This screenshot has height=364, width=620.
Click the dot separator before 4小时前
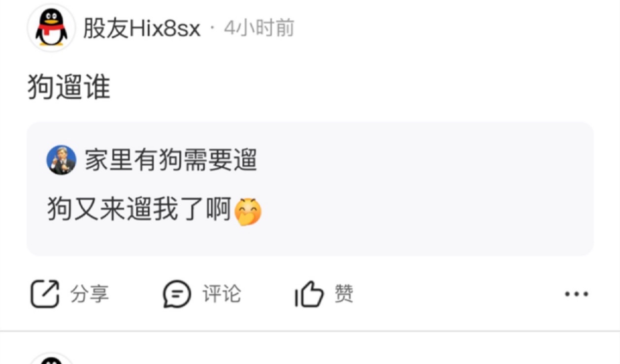point(212,29)
